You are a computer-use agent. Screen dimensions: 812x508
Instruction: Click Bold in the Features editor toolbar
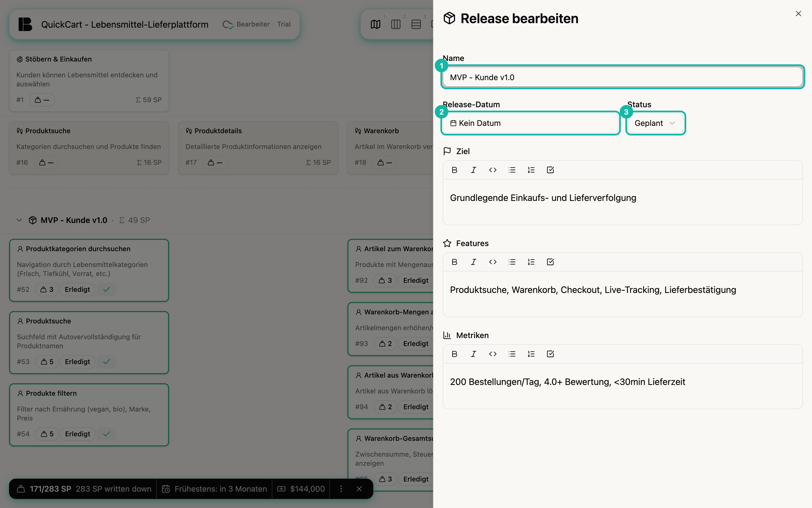click(454, 262)
